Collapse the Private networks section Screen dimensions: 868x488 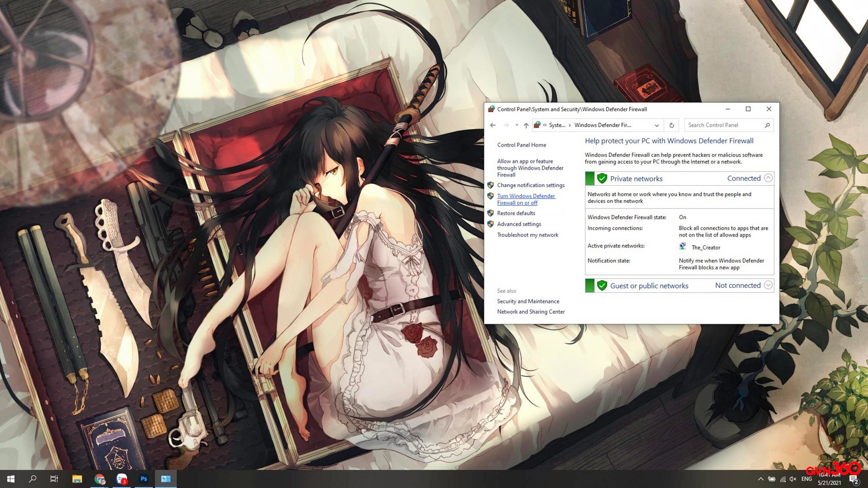click(768, 178)
